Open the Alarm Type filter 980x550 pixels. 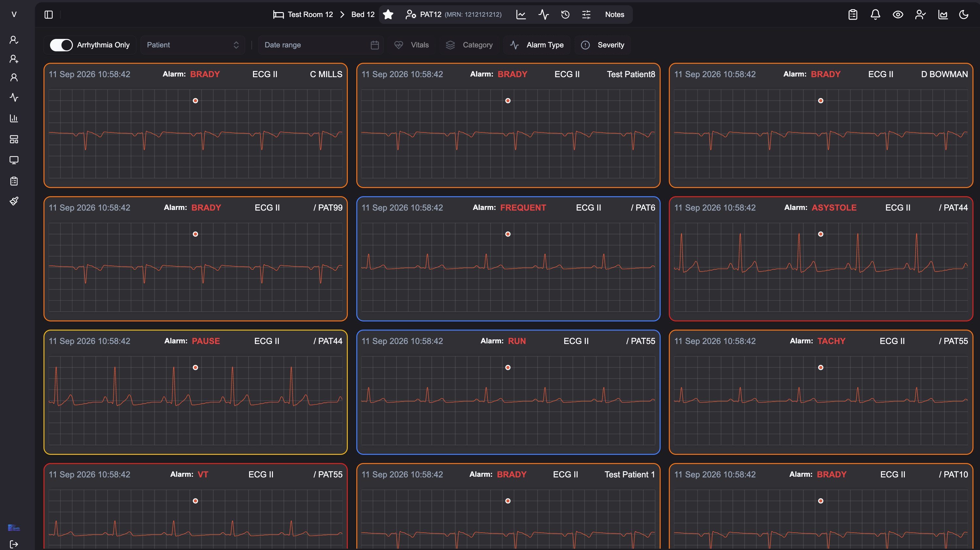[x=537, y=45]
